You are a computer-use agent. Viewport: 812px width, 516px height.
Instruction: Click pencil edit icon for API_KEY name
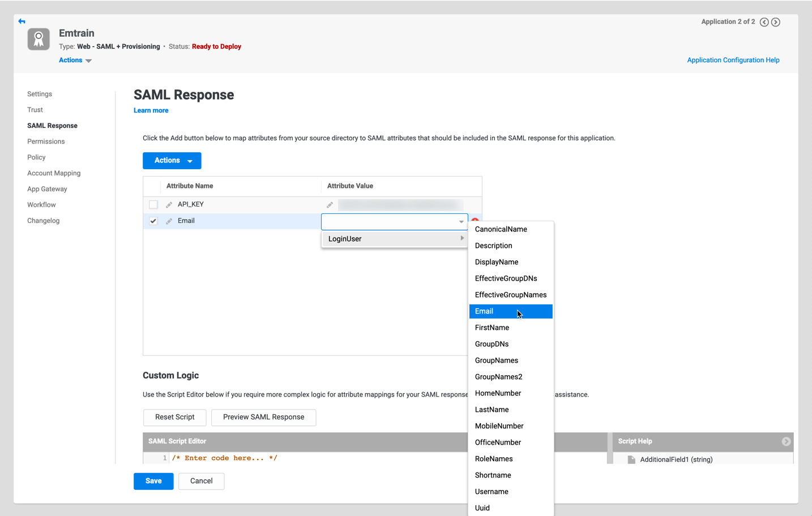pos(169,205)
